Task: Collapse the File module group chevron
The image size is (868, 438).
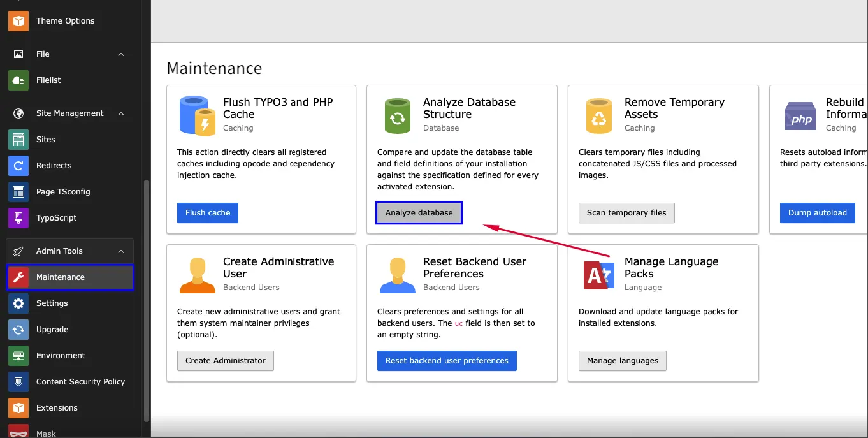Action: coord(121,54)
